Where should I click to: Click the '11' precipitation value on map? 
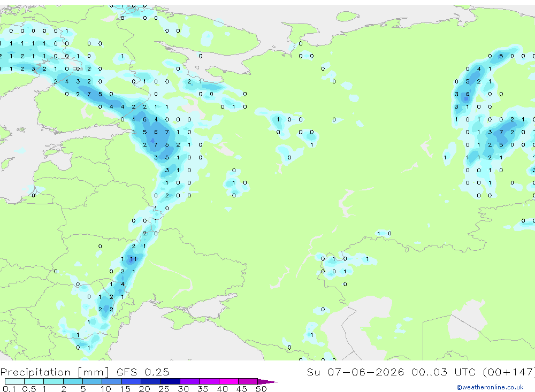(133, 259)
